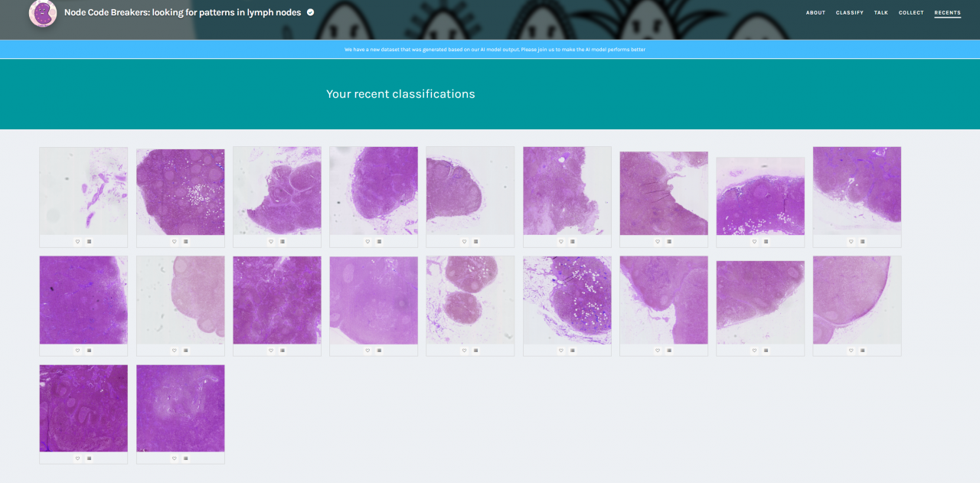Favorite the third subject in the middle row
980x483 pixels.
click(271, 350)
